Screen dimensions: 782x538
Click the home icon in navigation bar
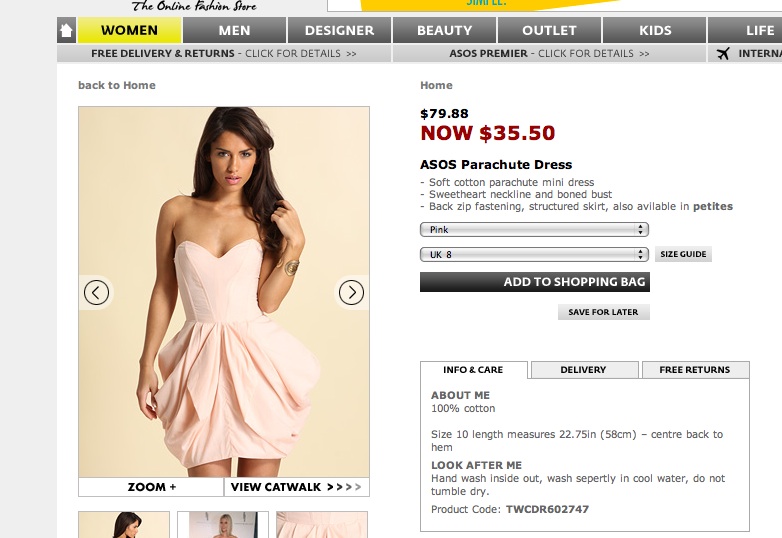click(67, 31)
